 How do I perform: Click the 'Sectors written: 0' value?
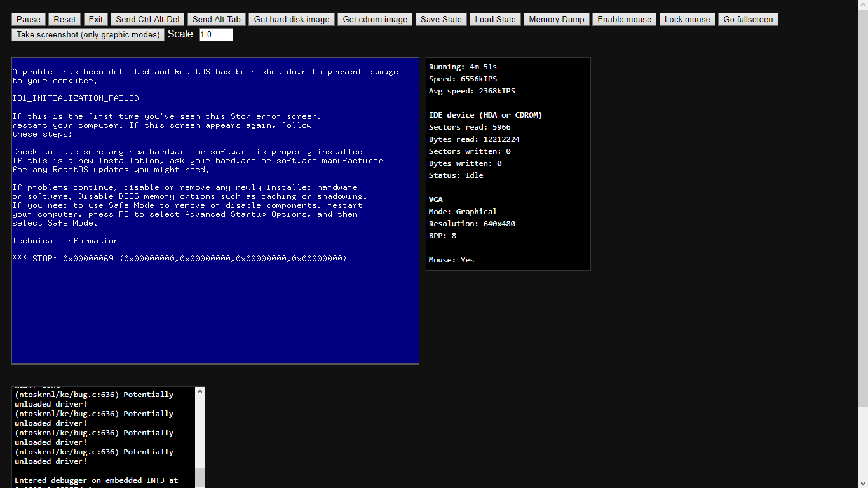(470, 151)
